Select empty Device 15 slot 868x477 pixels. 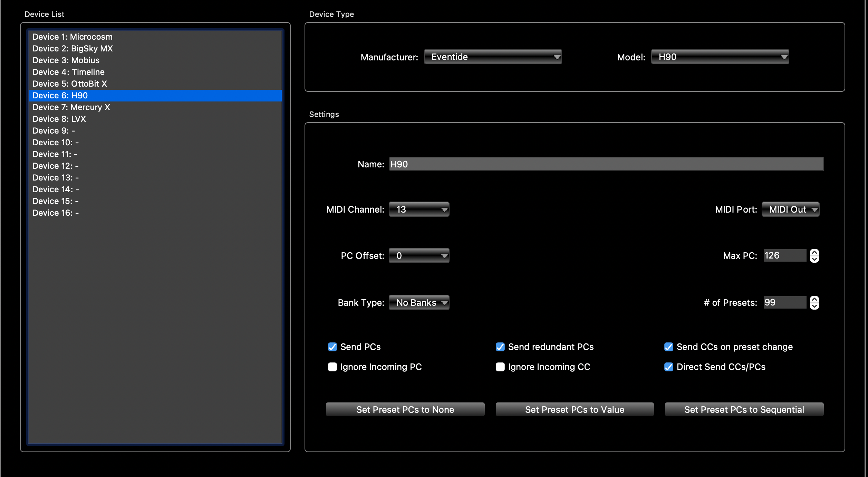coord(155,201)
